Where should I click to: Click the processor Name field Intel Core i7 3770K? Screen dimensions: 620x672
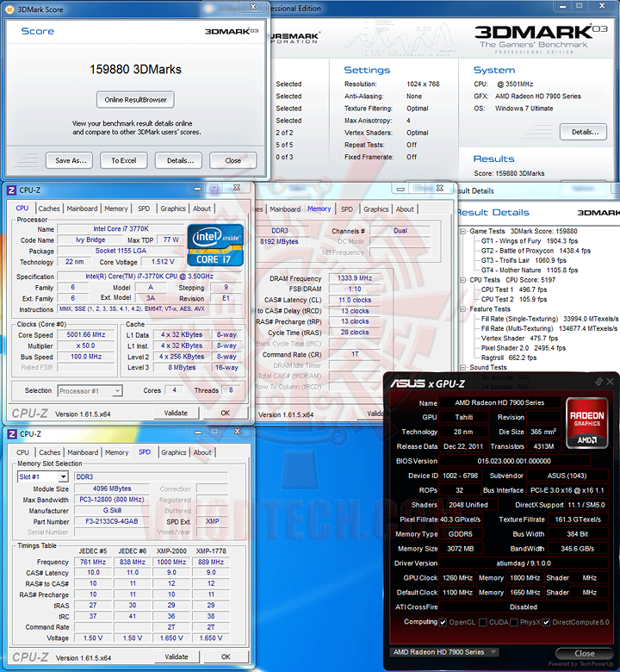(121, 229)
